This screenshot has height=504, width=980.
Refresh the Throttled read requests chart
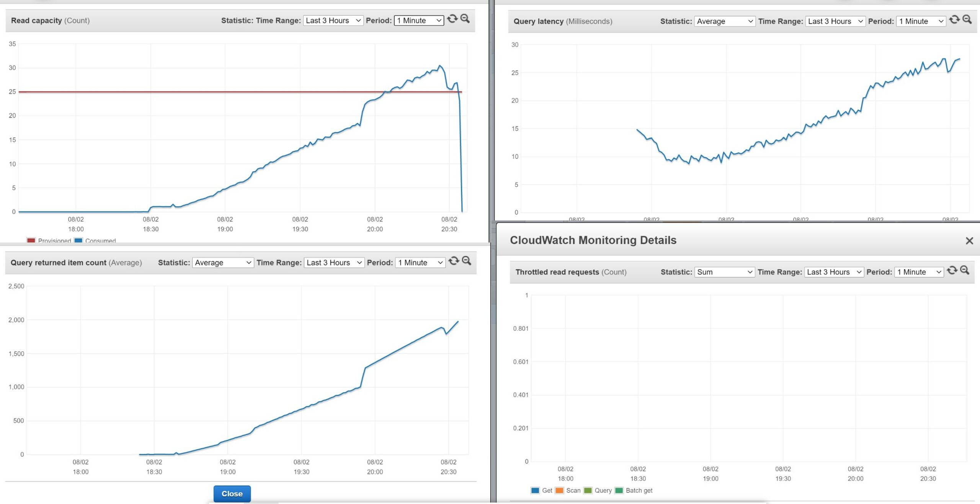pyautogui.click(x=952, y=271)
